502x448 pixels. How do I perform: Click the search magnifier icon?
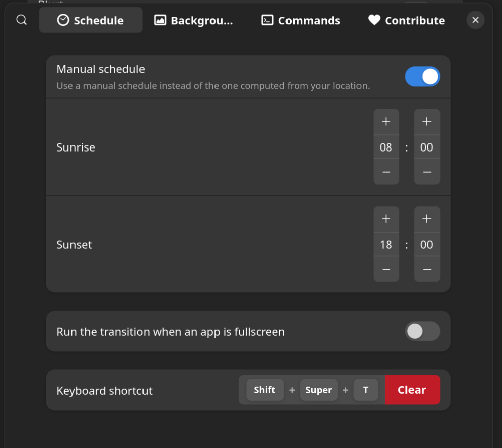[x=21, y=20]
